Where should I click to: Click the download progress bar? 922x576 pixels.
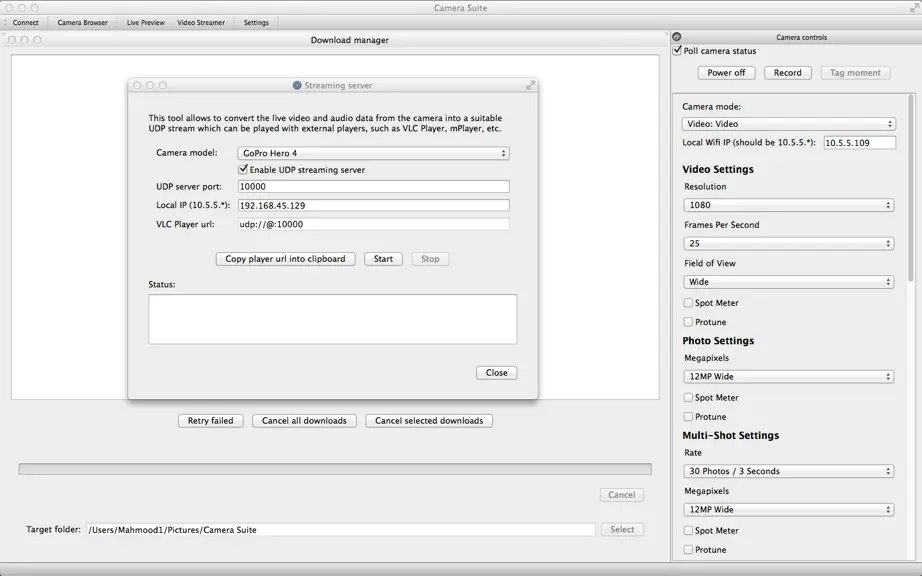(x=335, y=469)
